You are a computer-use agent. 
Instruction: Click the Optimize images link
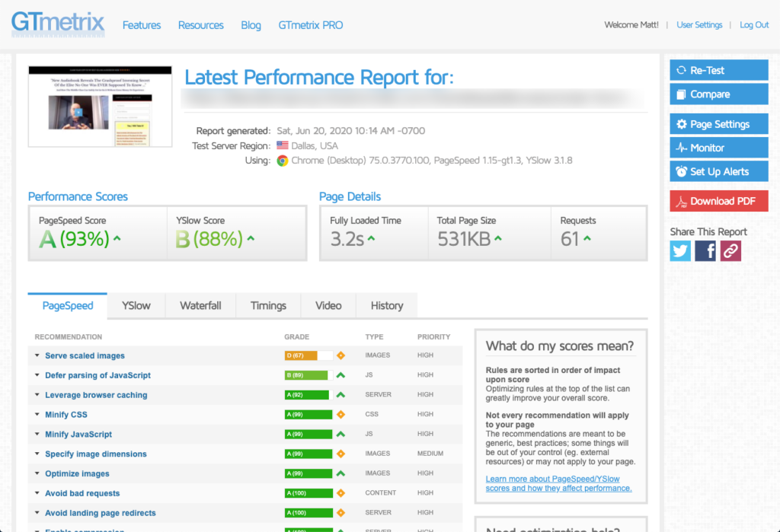[x=77, y=473]
